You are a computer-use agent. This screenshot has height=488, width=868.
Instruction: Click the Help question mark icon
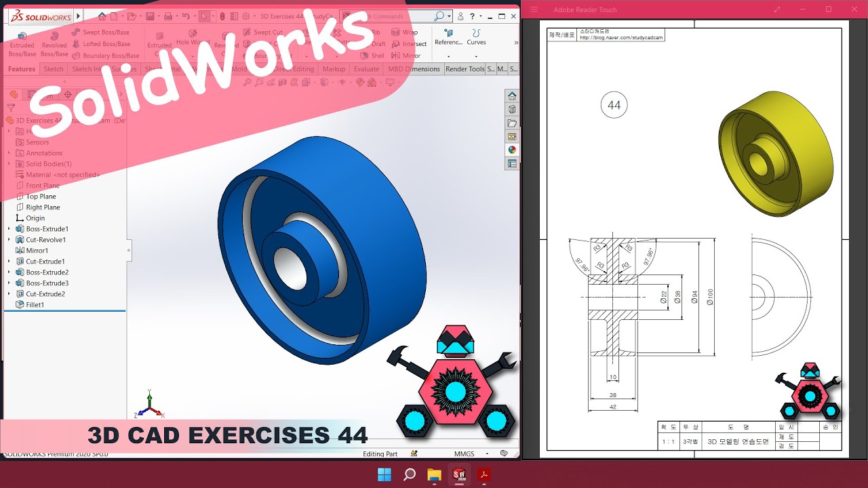(472, 16)
